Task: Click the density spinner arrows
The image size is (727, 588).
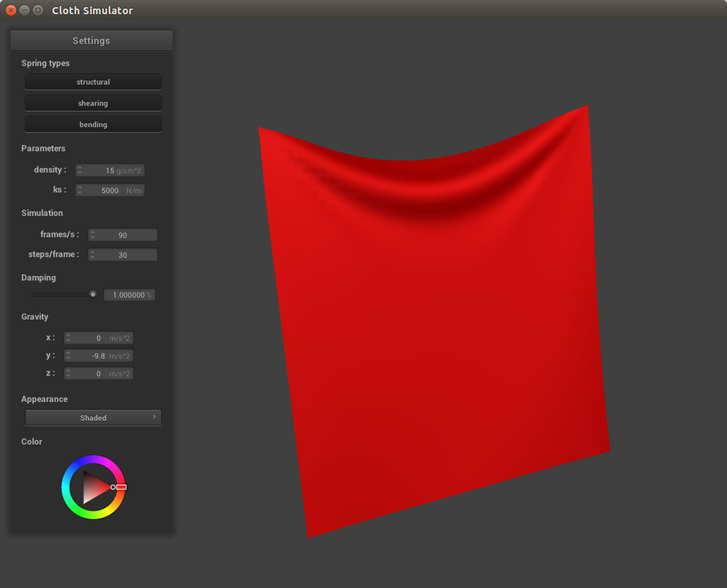Action: pos(80,170)
